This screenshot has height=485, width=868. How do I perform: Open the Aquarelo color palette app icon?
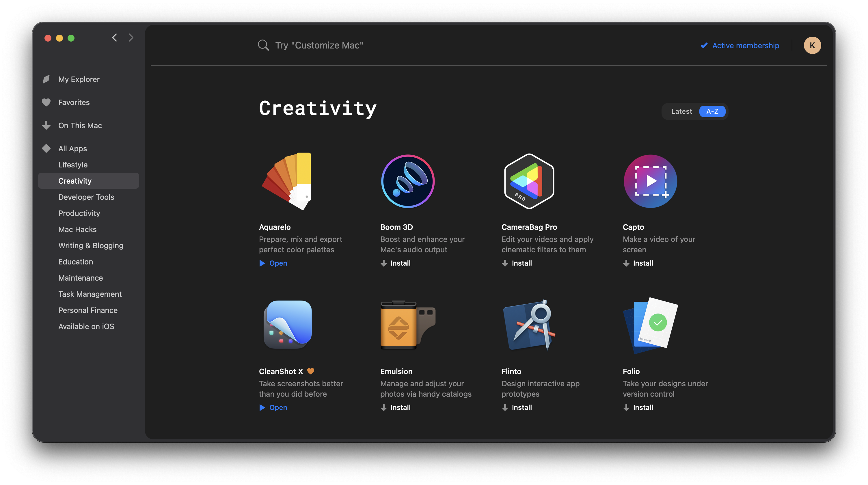[x=287, y=181]
